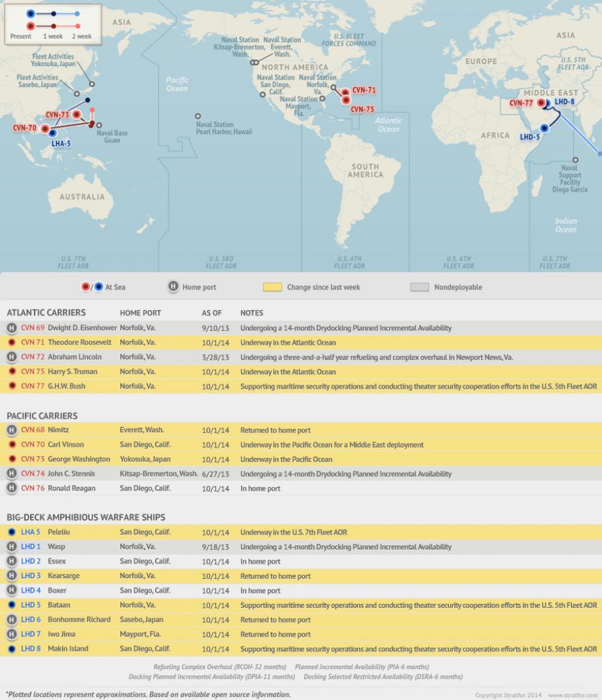
Task: Click 'Sasebo, Japan' home port cell
Action: pyautogui.click(x=142, y=620)
